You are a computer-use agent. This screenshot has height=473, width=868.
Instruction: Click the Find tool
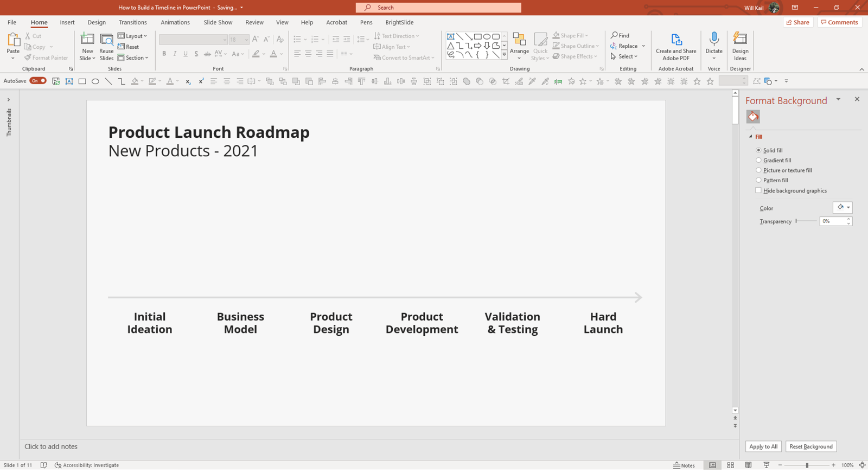click(620, 35)
